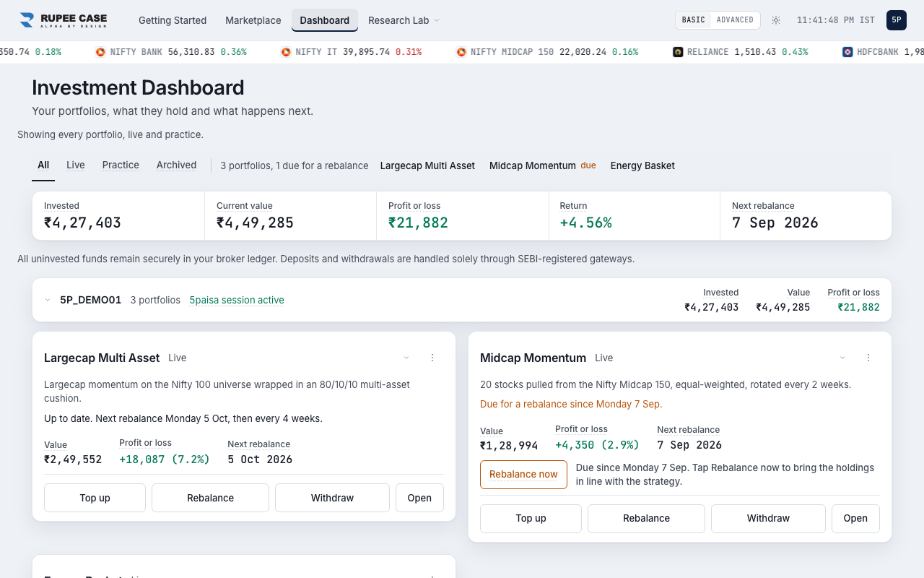Image resolution: width=924 pixels, height=578 pixels.
Task: Click the 5paisa session active link
Action: (237, 300)
